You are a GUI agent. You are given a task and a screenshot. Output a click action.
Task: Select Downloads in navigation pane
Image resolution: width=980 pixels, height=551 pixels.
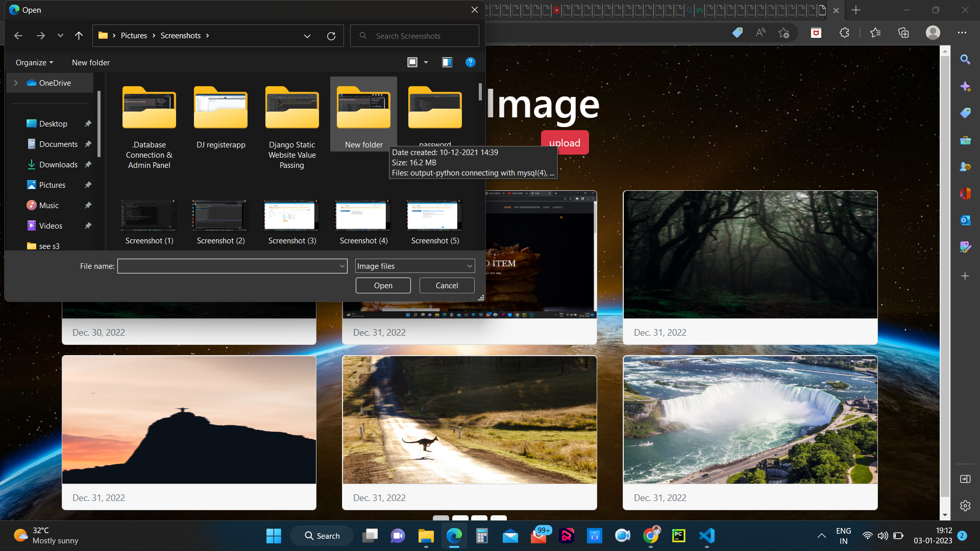(58, 164)
